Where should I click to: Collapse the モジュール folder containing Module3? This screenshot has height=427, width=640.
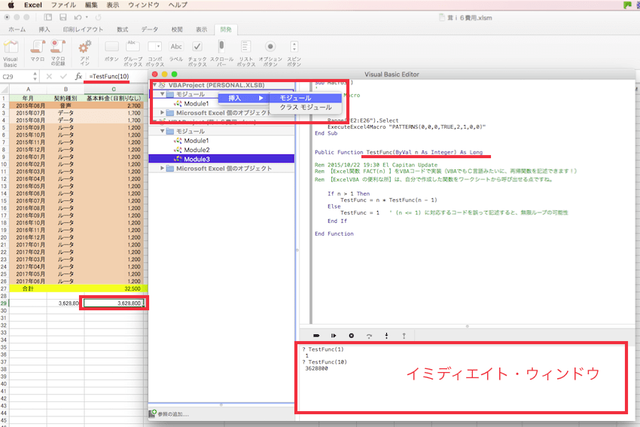[162, 131]
